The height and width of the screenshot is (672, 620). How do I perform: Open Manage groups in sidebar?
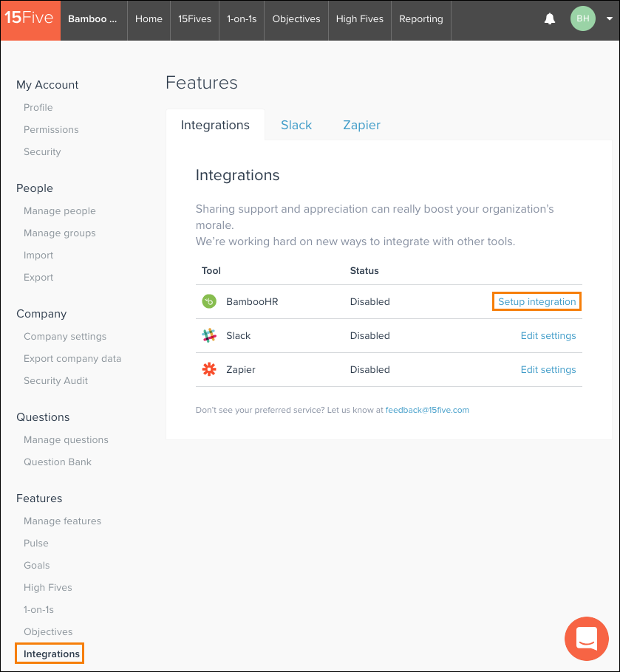pos(60,233)
